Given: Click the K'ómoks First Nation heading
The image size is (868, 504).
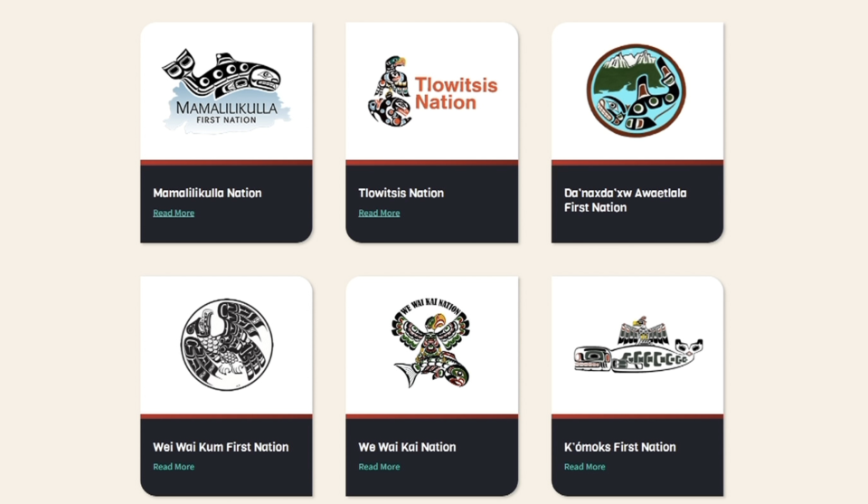Looking at the screenshot, I should coord(619,446).
